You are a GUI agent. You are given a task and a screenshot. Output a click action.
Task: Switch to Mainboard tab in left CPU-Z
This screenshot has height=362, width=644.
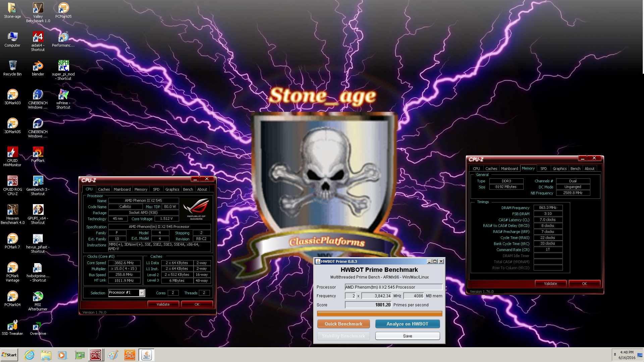tap(122, 189)
